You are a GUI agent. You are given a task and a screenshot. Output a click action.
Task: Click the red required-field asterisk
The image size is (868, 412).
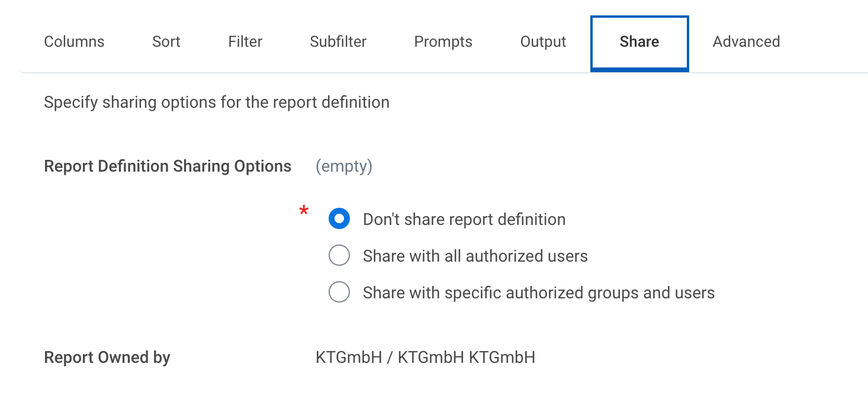tap(304, 211)
